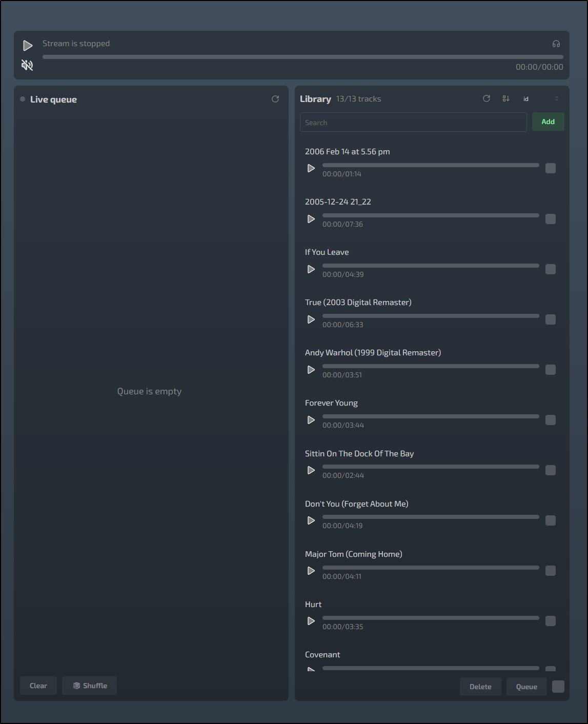Screen dimensions: 588x724
Task: Play 'Sittin On The Dock Of The Bay' preview
Action: click(x=311, y=470)
